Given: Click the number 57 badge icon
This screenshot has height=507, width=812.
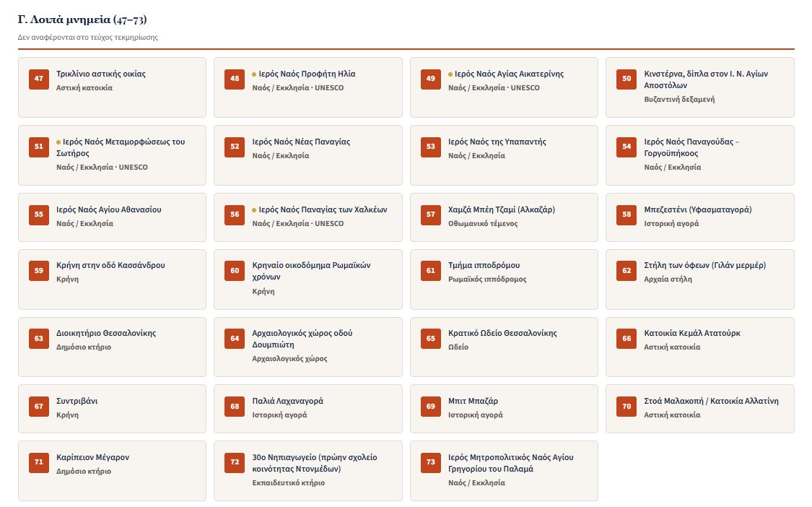Looking at the screenshot, I should [x=431, y=214].
